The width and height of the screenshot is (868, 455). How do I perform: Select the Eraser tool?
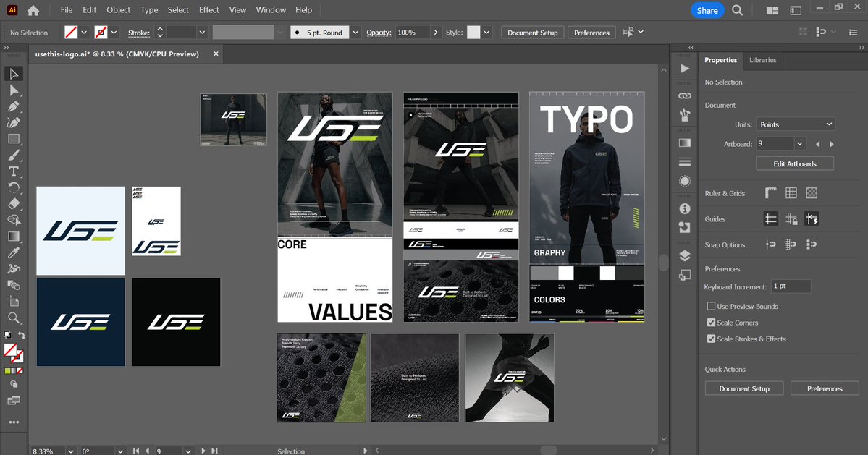click(x=14, y=203)
